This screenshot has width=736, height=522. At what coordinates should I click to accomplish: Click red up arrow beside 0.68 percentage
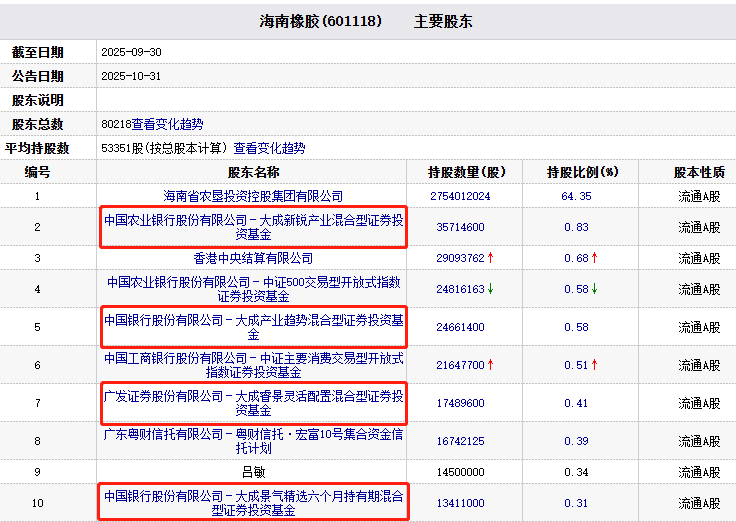click(x=596, y=258)
